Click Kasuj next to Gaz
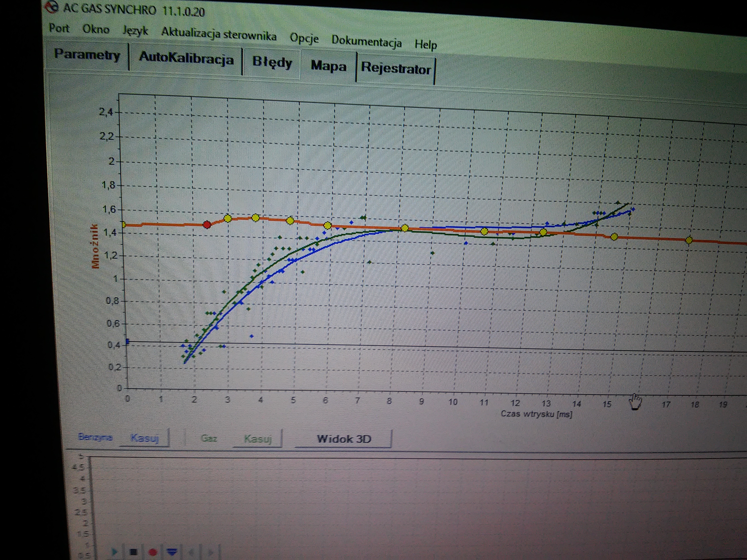This screenshot has width=747, height=560. 258,439
